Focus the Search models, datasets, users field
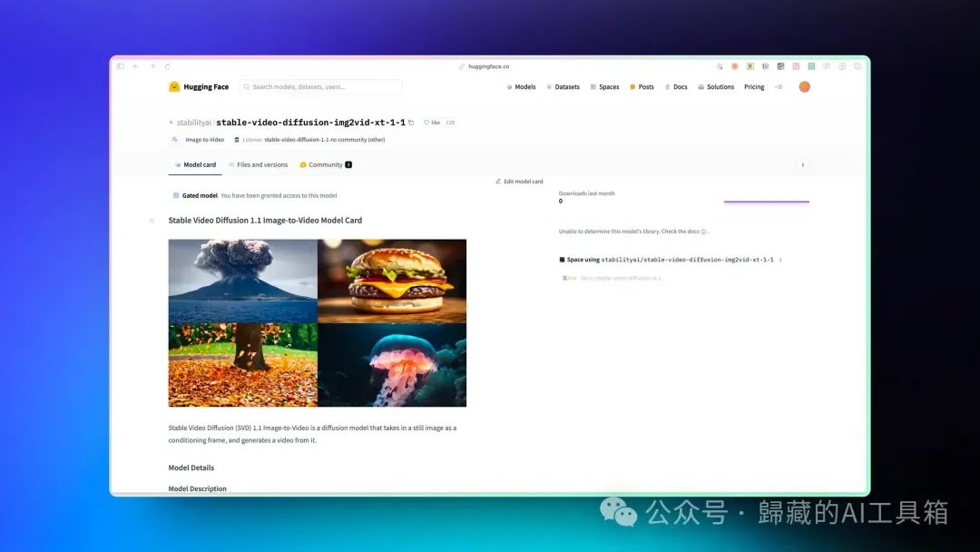 click(320, 87)
